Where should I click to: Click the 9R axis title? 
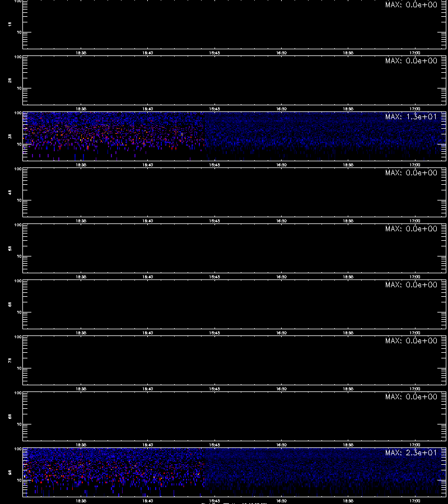tap(10, 472)
